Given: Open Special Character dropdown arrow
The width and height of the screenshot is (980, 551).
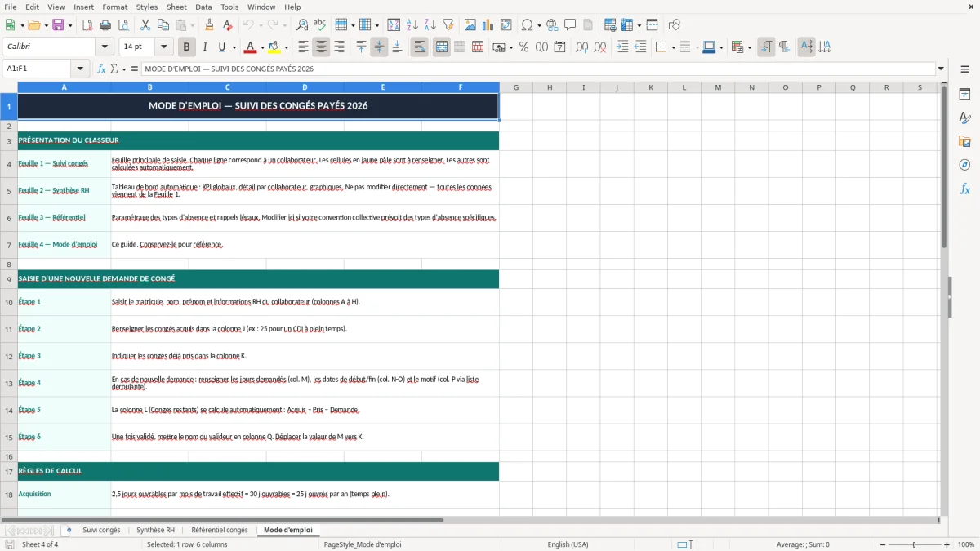Looking at the screenshot, I should 539,25.
